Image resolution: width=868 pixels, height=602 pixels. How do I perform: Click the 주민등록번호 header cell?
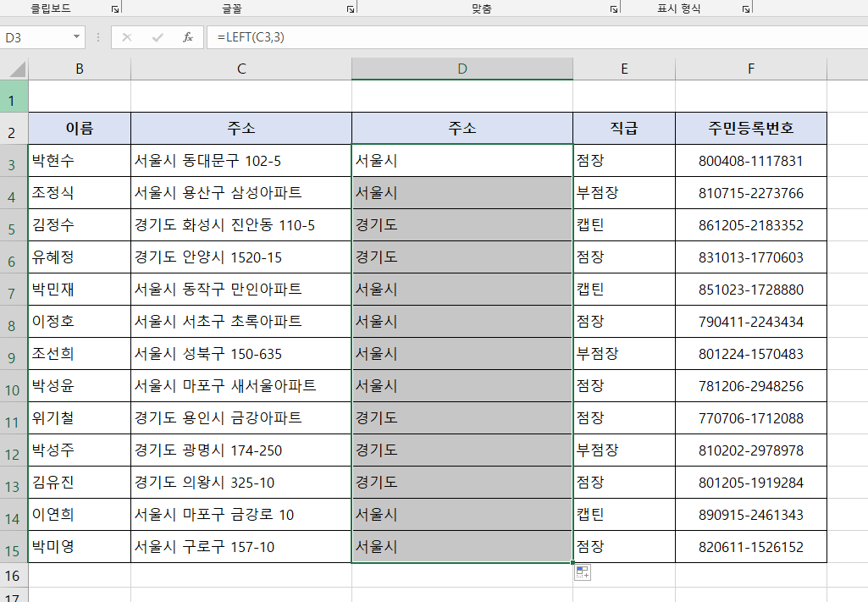(751, 129)
